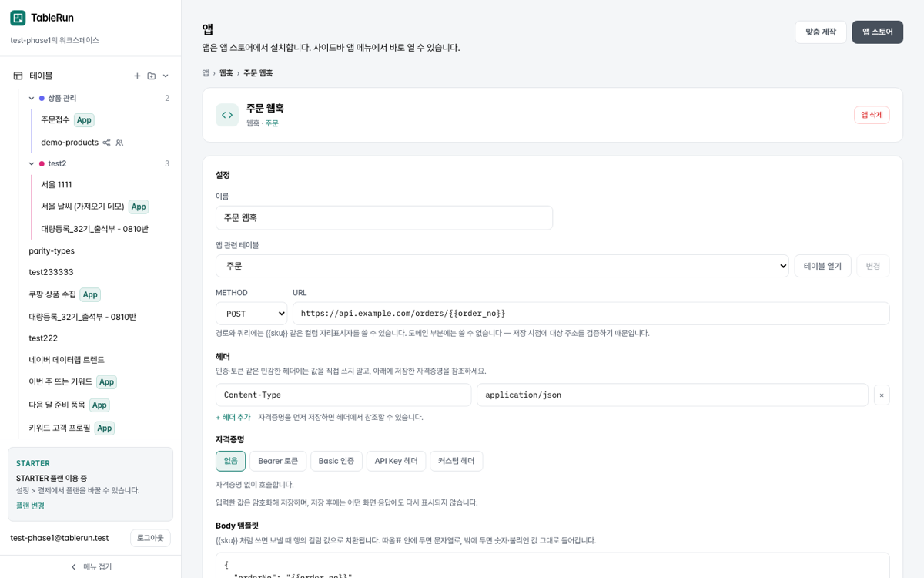The height and width of the screenshot is (578, 924).
Task: Click the 로그아웃 button
Action: click(151, 538)
